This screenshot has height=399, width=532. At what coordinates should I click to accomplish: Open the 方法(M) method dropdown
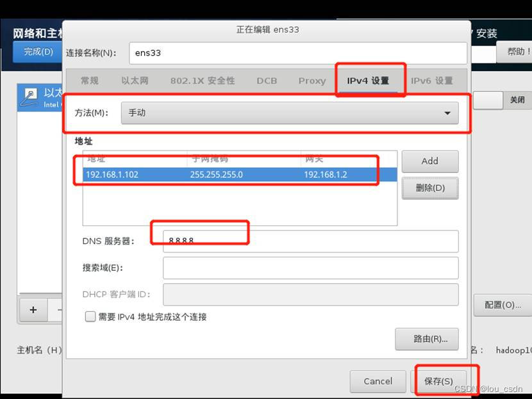coord(290,113)
